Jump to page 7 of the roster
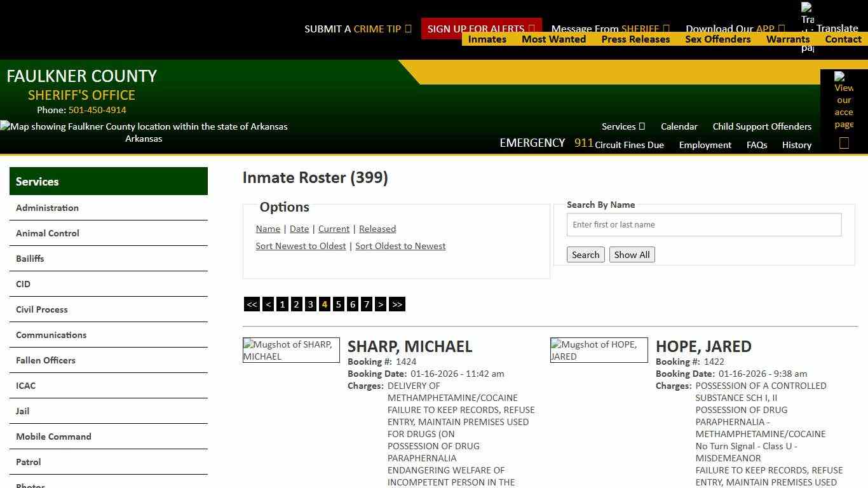 pyautogui.click(x=367, y=304)
